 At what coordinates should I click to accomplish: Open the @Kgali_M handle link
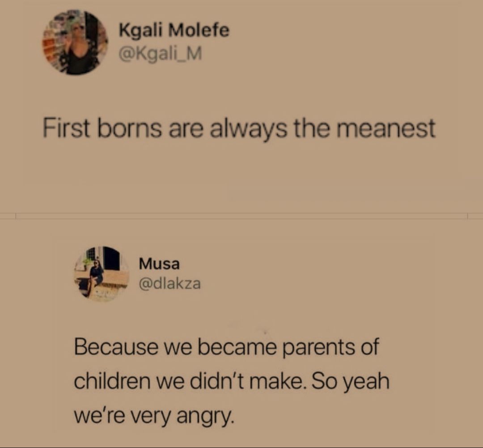160,55
